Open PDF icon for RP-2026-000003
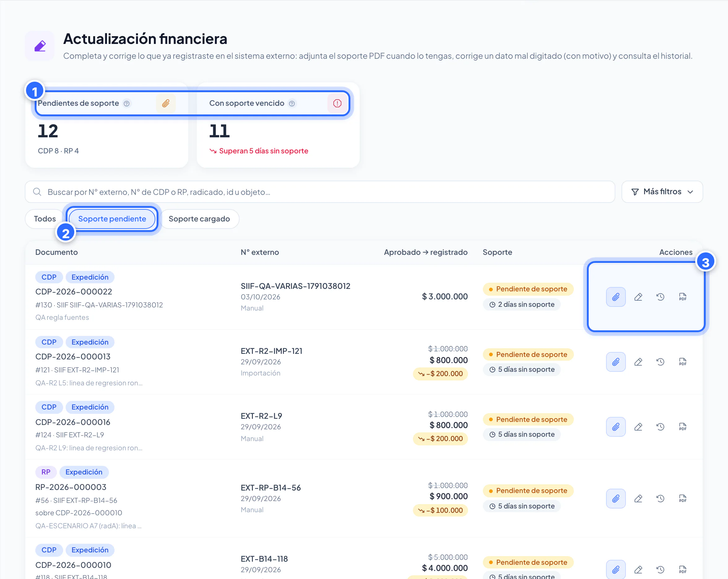The width and height of the screenshot is (728, 579). click(682, 498)
